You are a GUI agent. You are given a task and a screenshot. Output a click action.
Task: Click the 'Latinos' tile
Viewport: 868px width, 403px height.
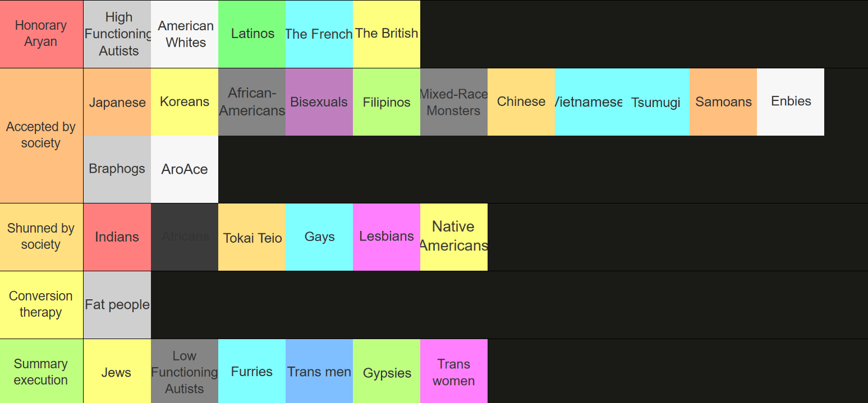252,34
